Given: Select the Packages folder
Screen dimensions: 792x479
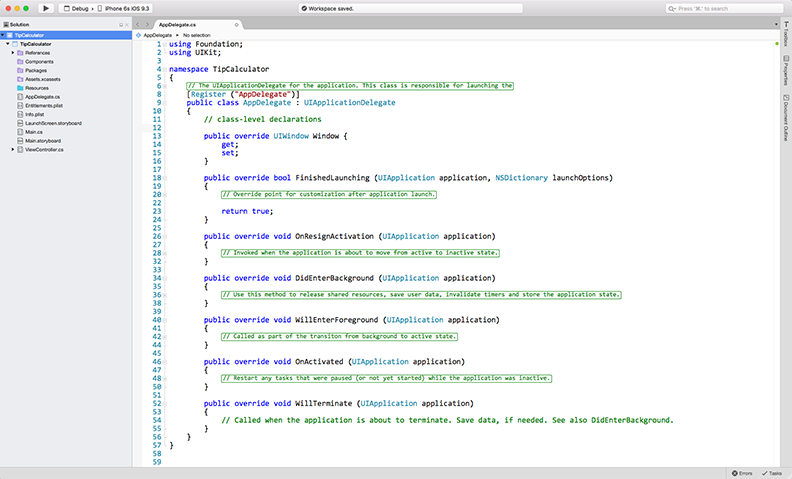Looking at the screenshot, I should [36, 70].
